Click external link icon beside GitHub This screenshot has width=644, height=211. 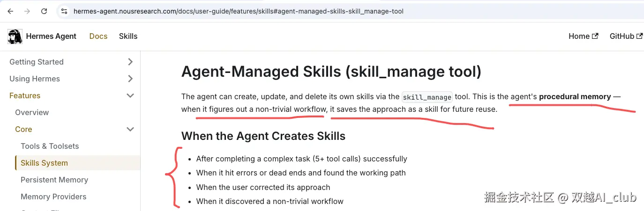tap(640, 36)
